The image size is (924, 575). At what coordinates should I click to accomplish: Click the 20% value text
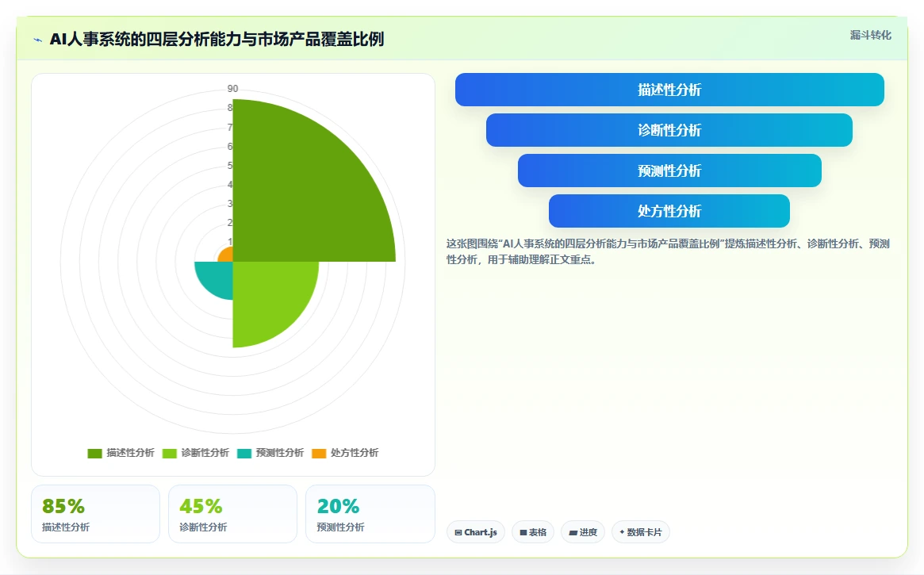[338, 506]
